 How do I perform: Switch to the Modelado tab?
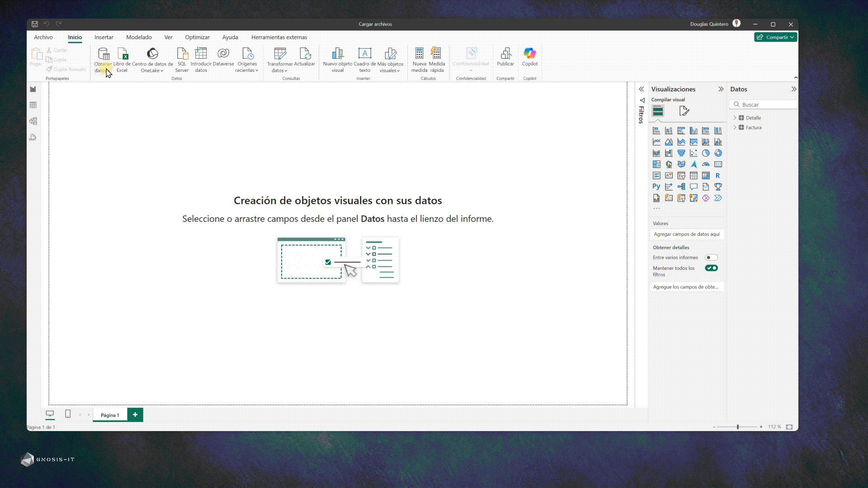(x=139, y=37)
